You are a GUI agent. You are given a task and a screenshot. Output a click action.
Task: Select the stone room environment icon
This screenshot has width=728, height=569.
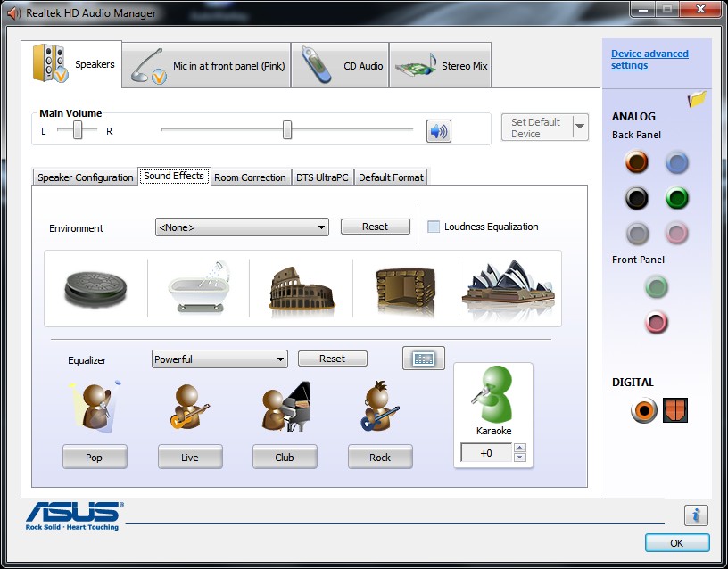point(405,290)
